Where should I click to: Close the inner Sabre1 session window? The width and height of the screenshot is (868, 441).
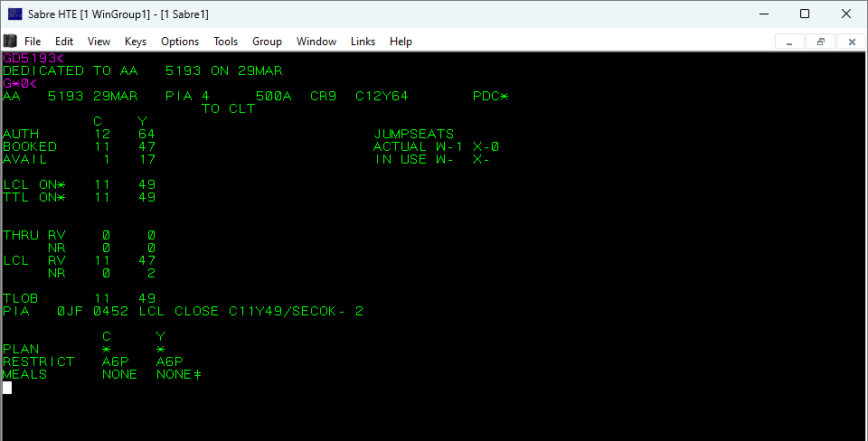[x=851, y=42]
